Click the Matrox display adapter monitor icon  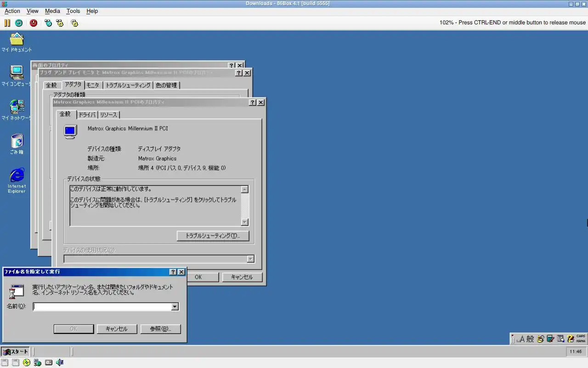click(x=70, y=132)
